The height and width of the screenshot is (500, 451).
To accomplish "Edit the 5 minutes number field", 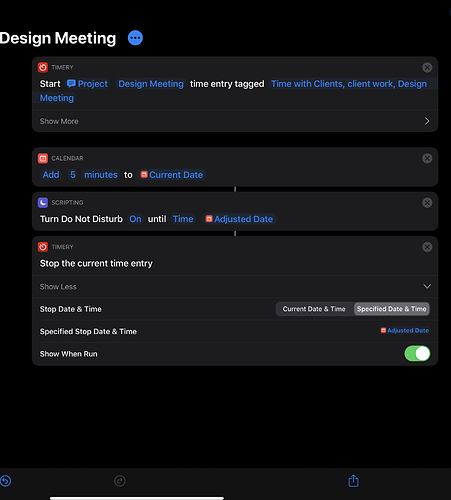I will click(73, 175).
